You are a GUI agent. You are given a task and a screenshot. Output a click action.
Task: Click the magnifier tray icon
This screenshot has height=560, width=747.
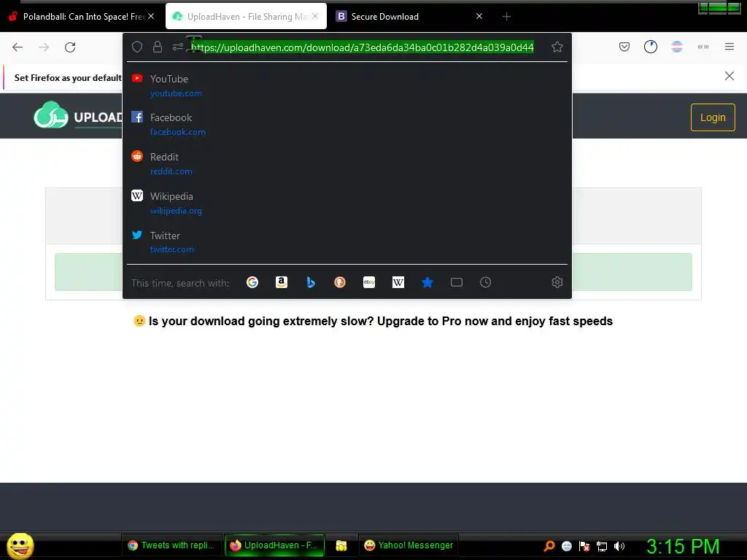point(549,546)
